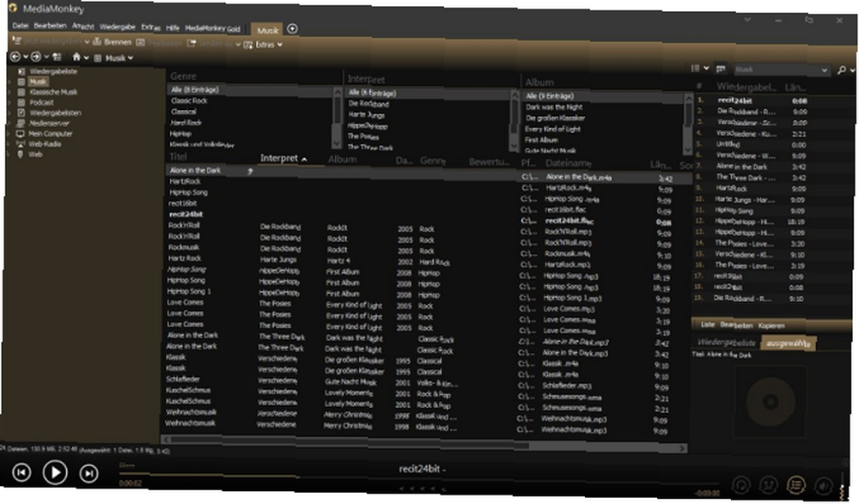Click the Klassische Musik collection icon
The width and height of the screenshot is (859, 504).
pos(21,92)
